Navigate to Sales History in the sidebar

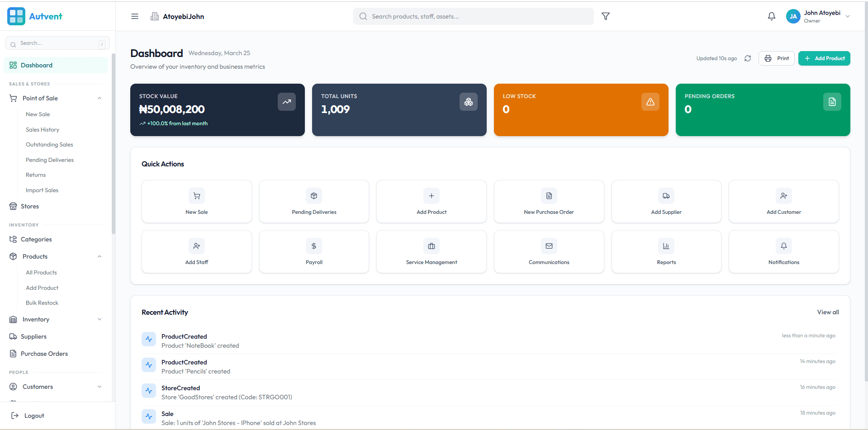(x=43, y=129)
